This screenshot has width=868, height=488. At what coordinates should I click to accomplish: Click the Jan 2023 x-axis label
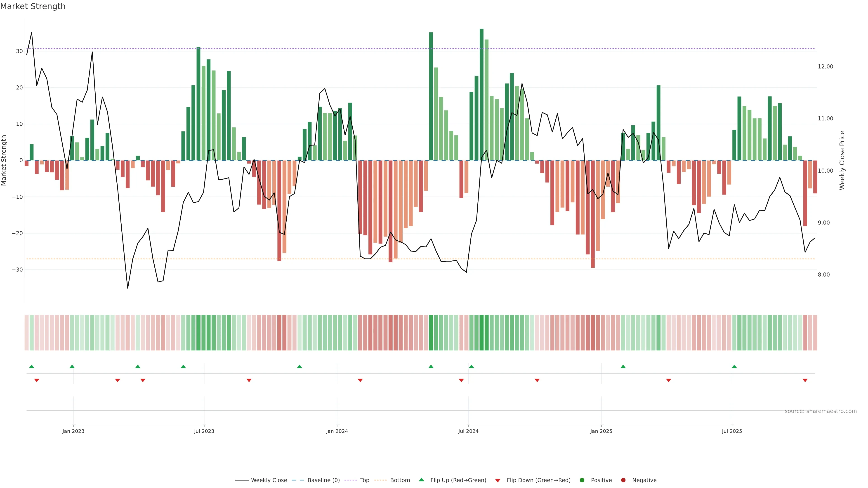[x=73, y=431]
